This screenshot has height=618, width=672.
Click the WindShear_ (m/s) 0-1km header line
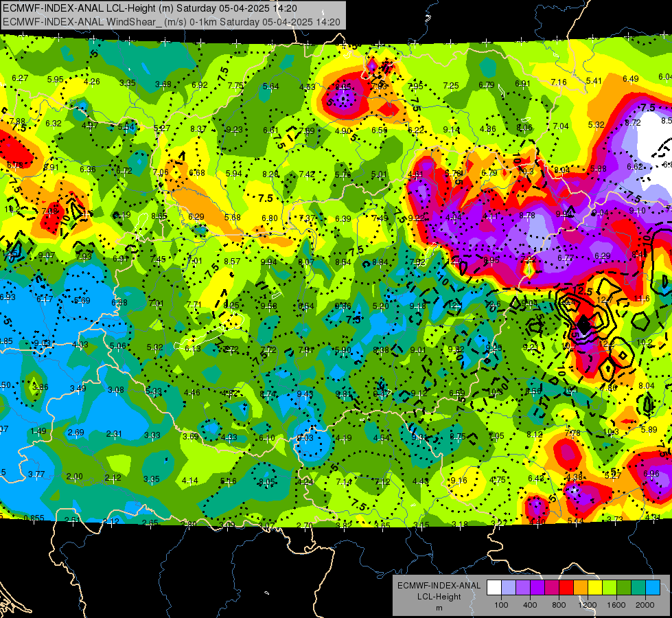(172, 22)
